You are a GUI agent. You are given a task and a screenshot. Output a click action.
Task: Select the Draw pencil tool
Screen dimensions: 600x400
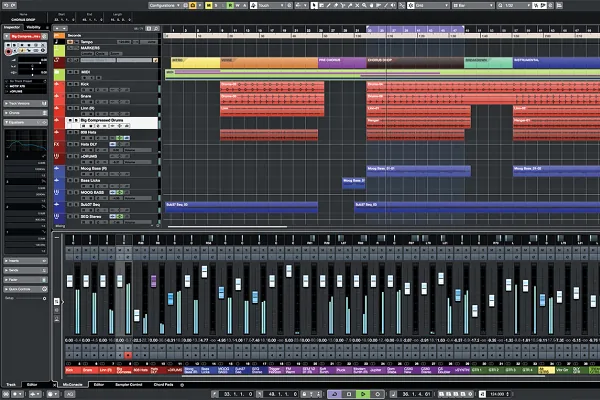(329, 5)
